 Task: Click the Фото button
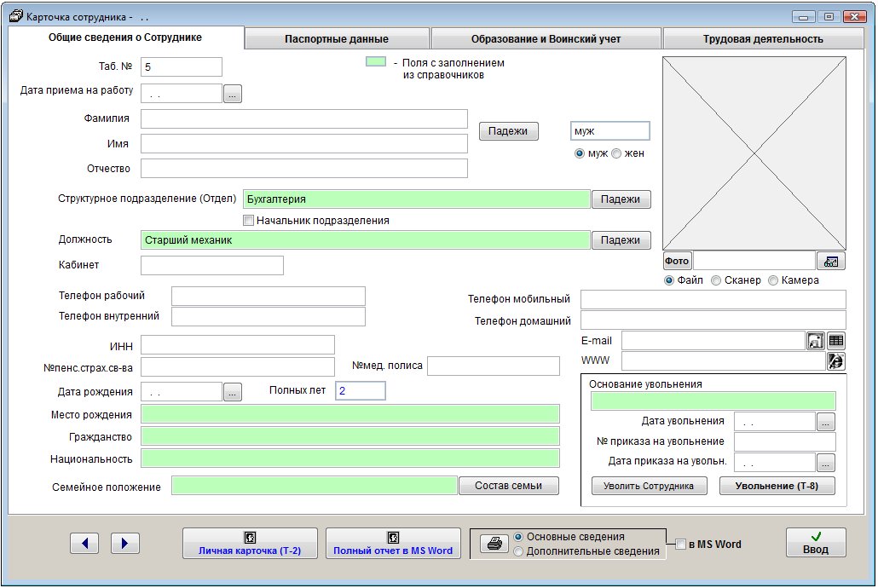click(x=677, y=261)
